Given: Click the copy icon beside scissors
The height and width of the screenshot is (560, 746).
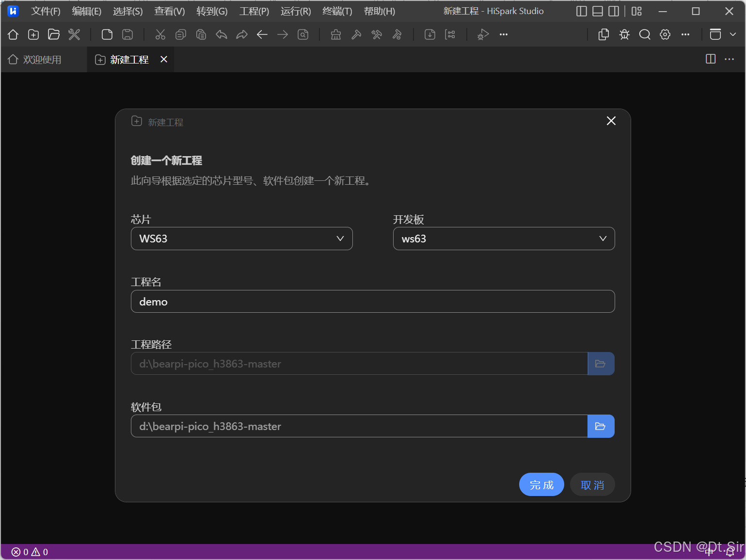Looking at the screenshot, I should 181,34.
